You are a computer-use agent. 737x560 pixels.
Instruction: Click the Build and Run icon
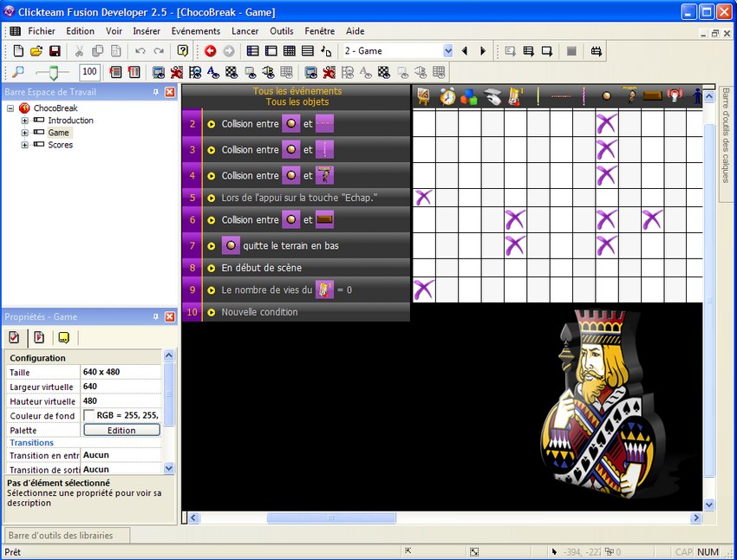pyautogui.click(x=597, y=51)
